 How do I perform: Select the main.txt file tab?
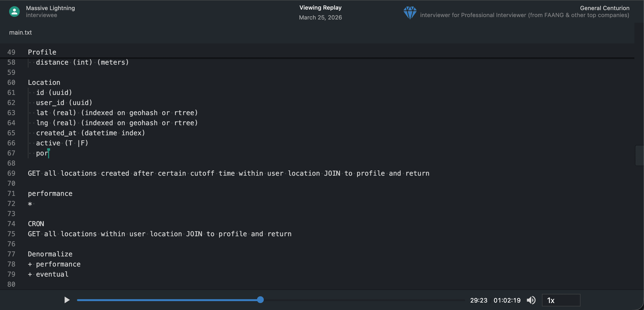(20, 32)
